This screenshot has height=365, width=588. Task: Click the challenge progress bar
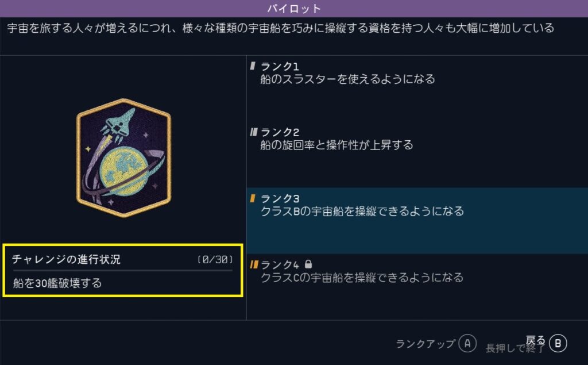tap(122, 270)
